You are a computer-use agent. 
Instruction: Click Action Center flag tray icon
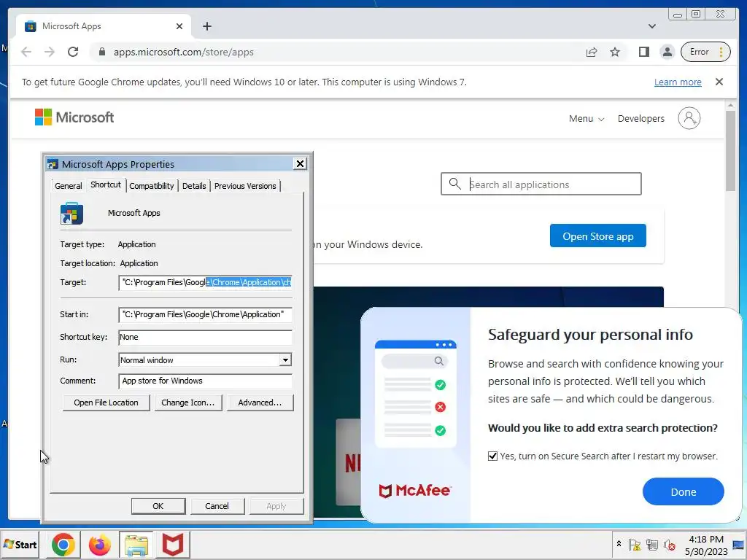(x=635, y=545)
